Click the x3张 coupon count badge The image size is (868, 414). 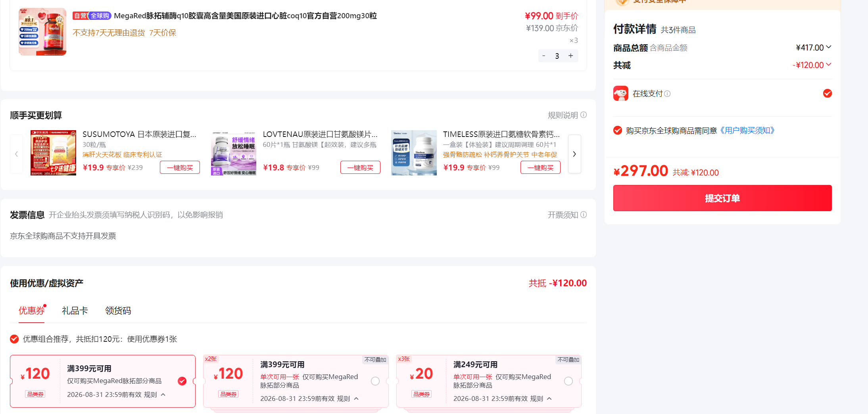point(404,359)
